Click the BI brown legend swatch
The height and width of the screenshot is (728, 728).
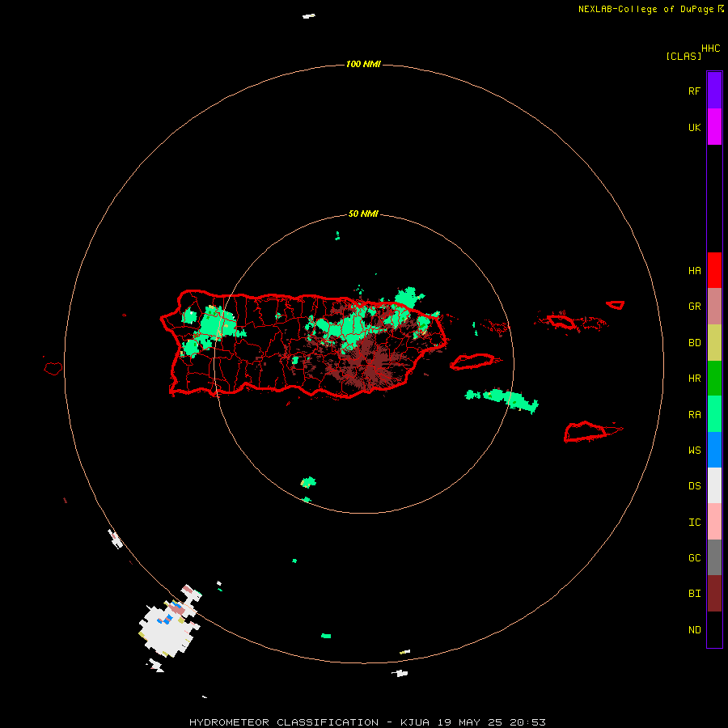click(x=714, y=594)
